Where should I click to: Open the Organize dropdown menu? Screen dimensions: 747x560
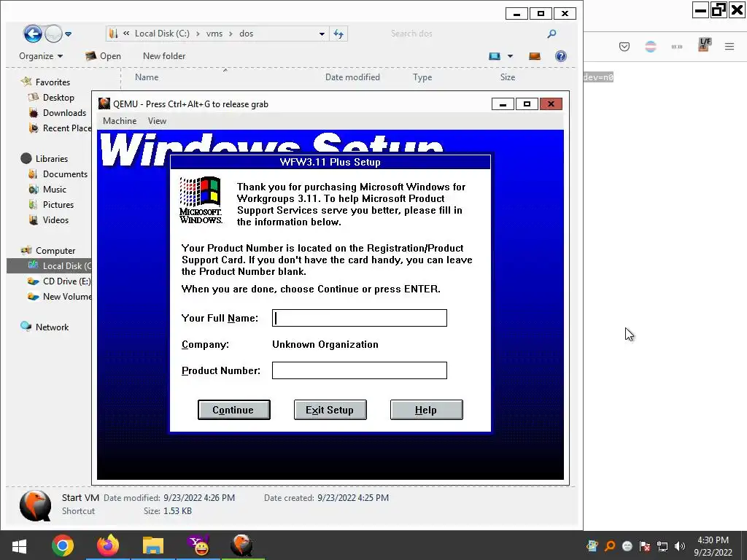point(41,56)
